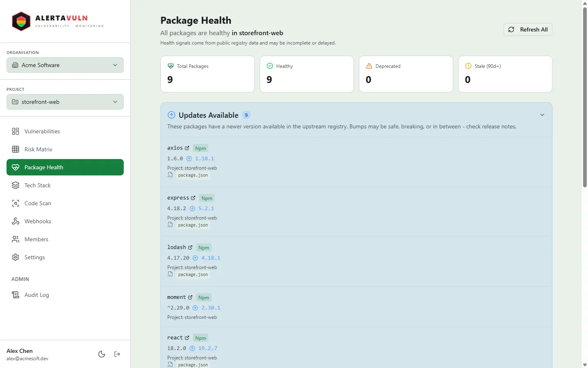588x368 pixels.
Task: Click Npm badge next to react
Action: [x=200, y=338]
